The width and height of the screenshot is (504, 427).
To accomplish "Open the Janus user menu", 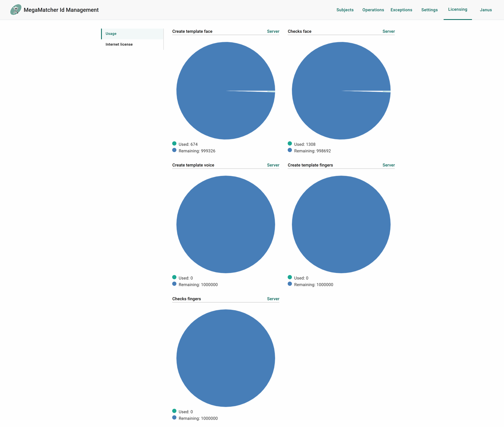I will pyautogui.click(x=486, y=10).
